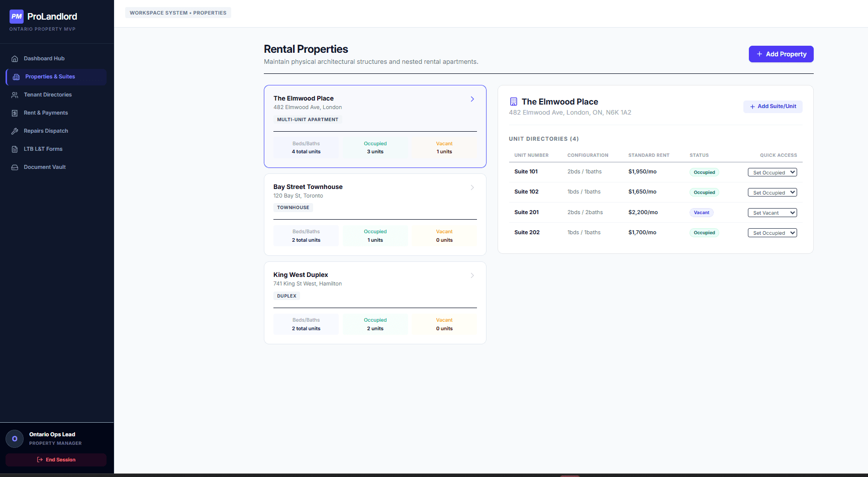Click the Add Suite/Unit button
This screenshot has width=868, height=477.
pos(773,107)
